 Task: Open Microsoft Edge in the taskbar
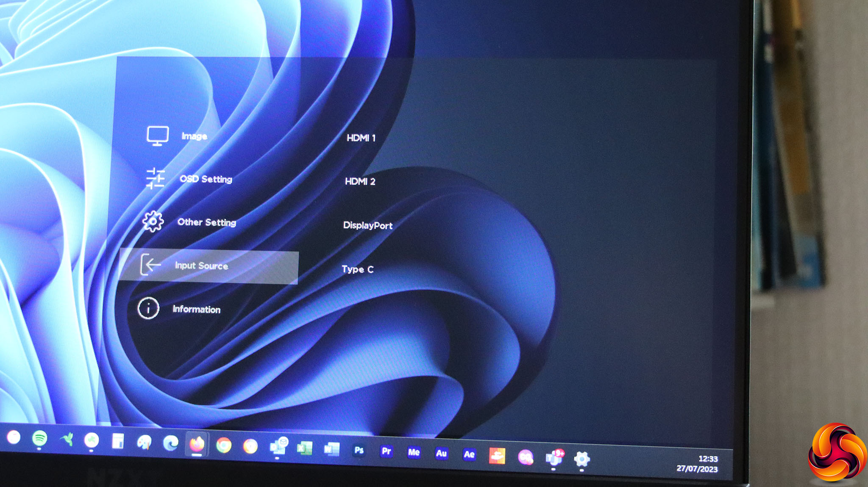(170, 443)
